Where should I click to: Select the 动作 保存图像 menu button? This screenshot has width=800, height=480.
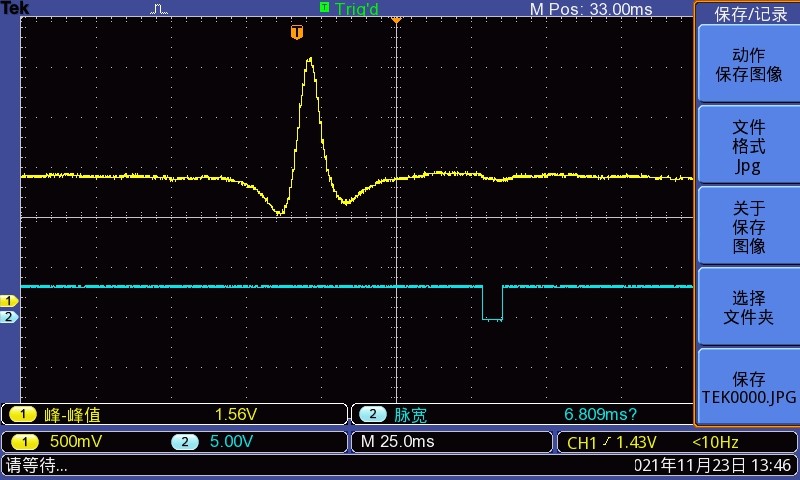tap(748, 64)
